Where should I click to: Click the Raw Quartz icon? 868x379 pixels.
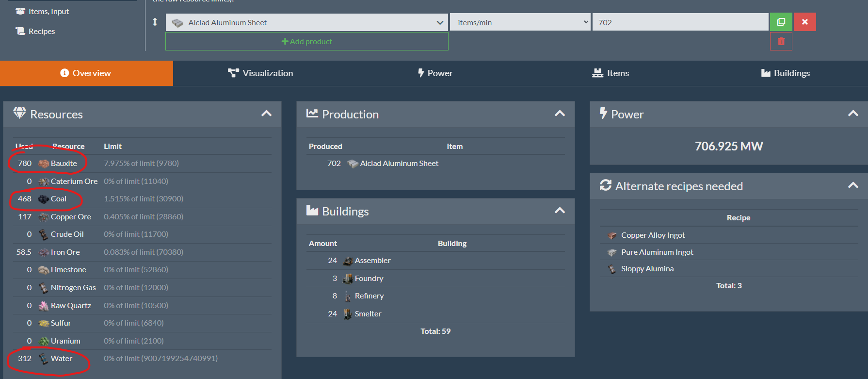coord(44,306)
